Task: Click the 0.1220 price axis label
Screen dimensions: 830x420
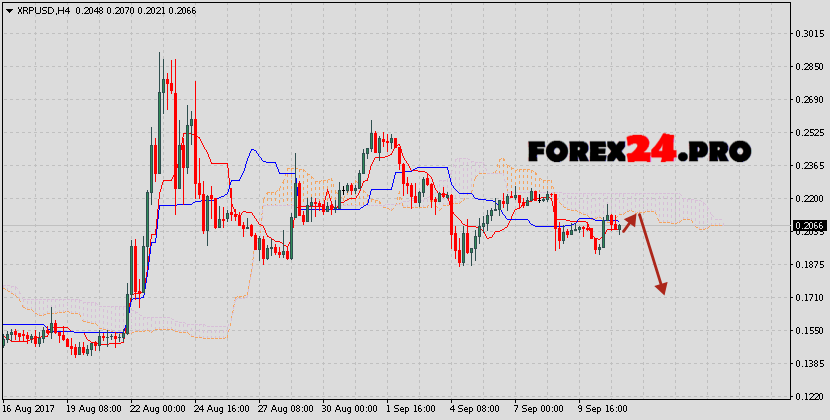Action: tap(809, 397)
